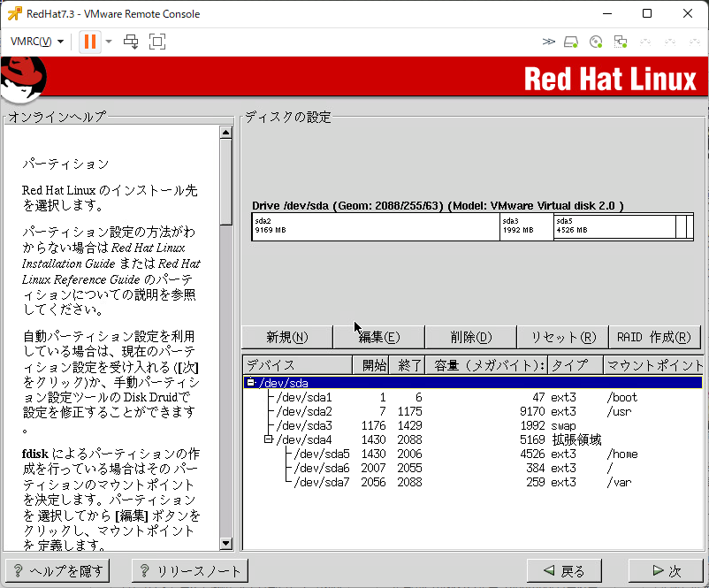Viewport: 709px width, 588px height.
Task: Pause the virtual machine
Action: [x=90, y=42]
